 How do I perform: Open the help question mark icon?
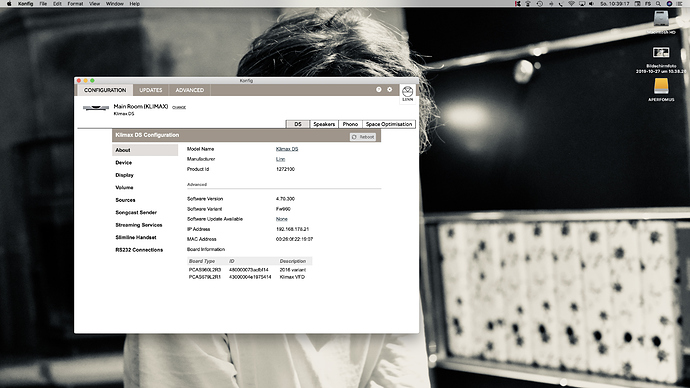378,89
